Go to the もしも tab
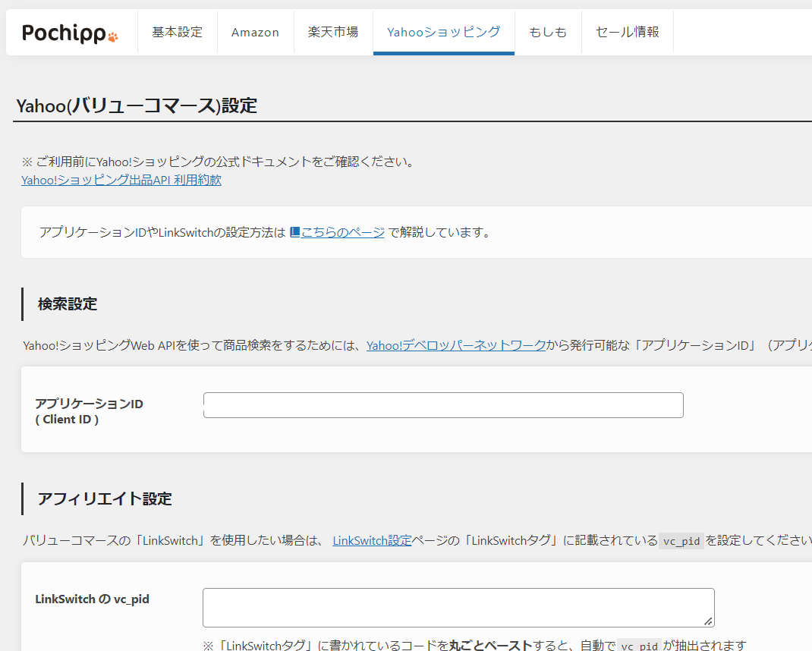Viewport: 812px width, 651px height. click(x=548, y=32)
